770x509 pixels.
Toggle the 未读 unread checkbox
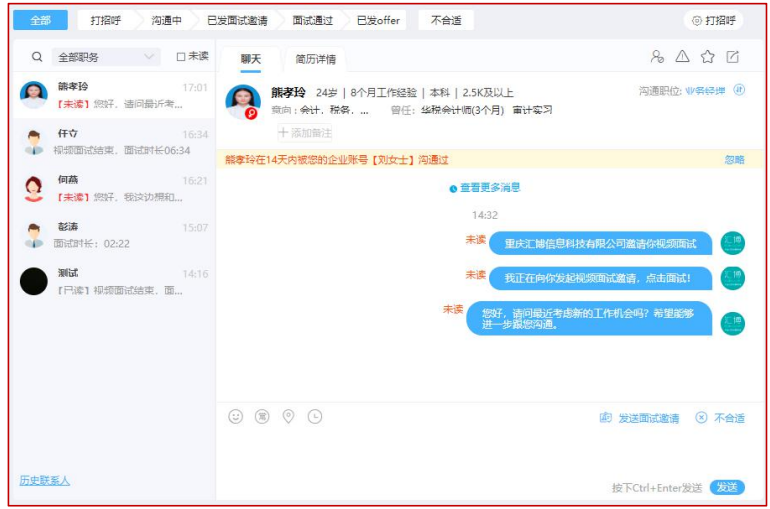(x=181, y=57)
